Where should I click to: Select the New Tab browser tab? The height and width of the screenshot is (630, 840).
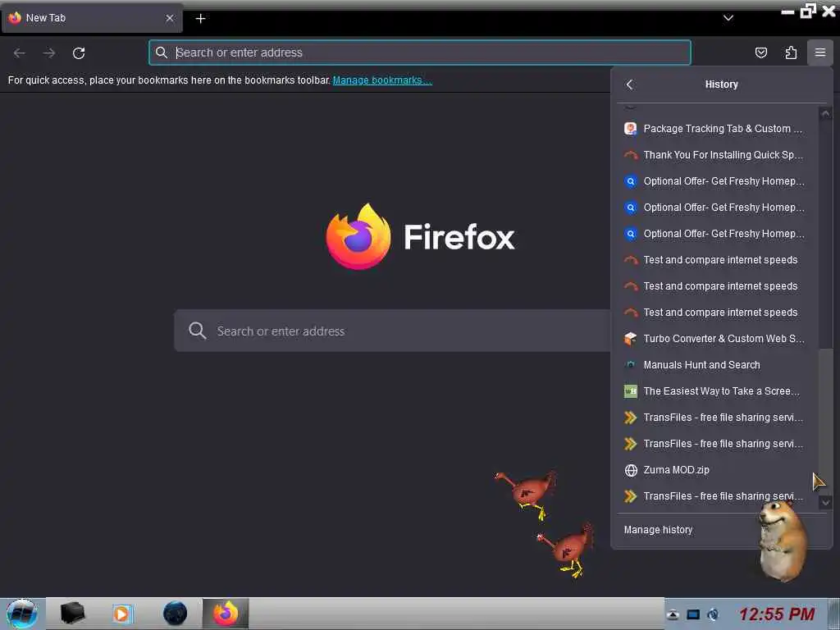(x=92, y=18)
